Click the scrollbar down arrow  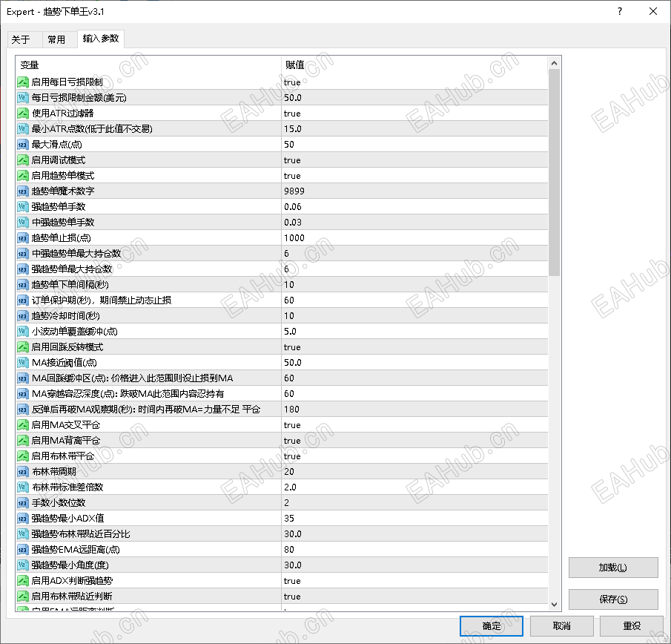[554, 604]
